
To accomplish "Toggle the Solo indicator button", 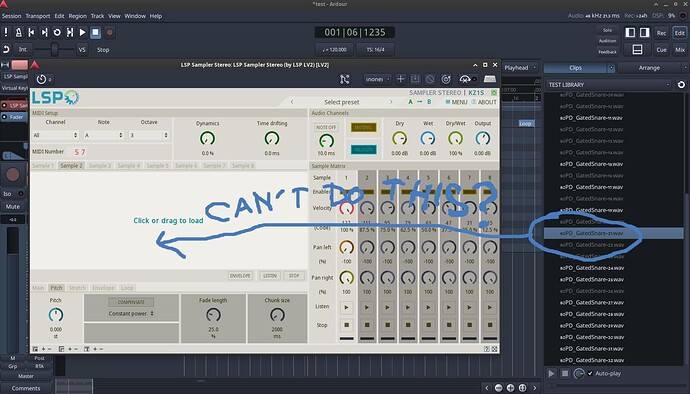I will (607, 30).
